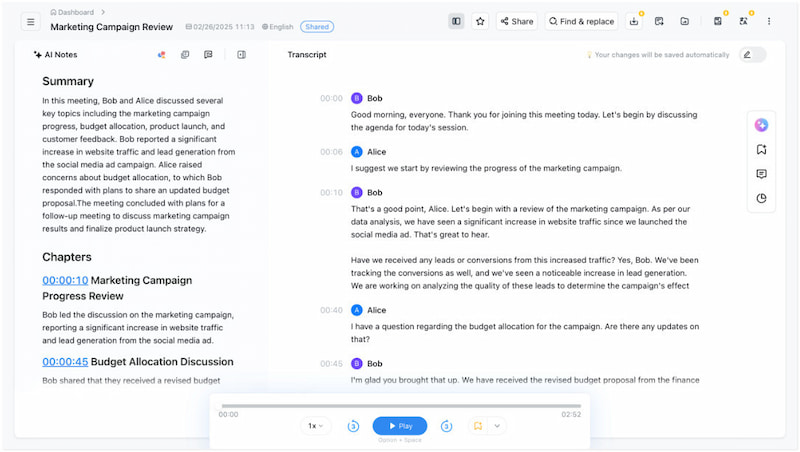
Task: Open the comments icon in right sidebar
Action: [761, 174]
